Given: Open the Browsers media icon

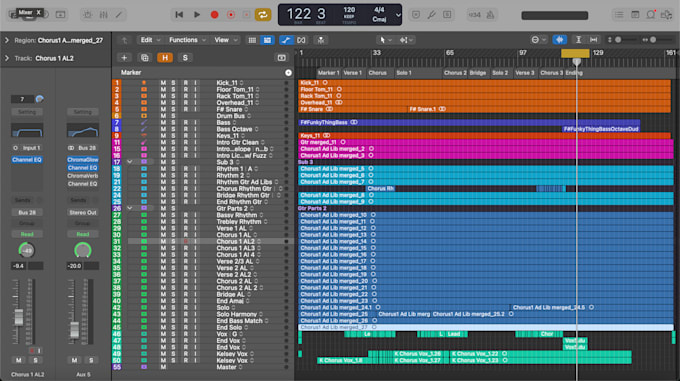Looking at the screenshot, I should click(666, 15).
